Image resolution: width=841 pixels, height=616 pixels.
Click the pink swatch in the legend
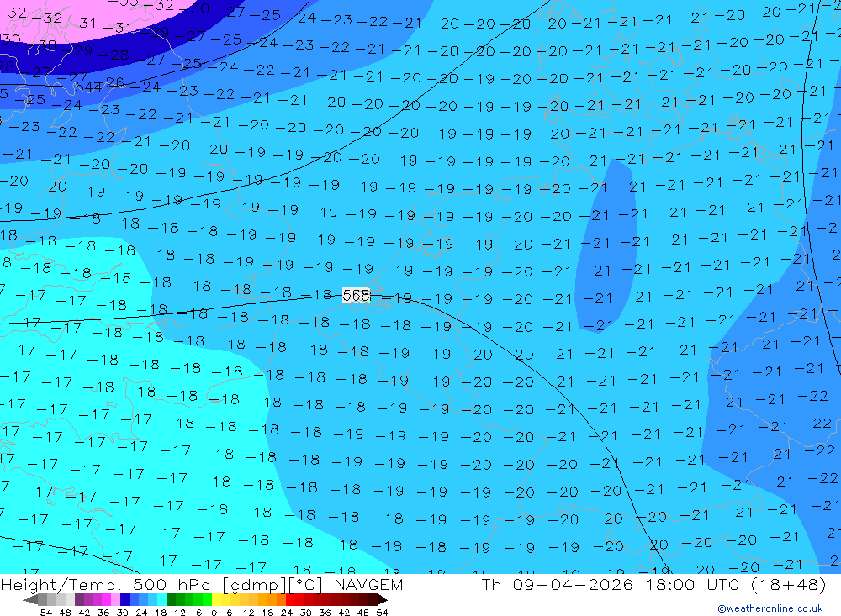(115, 600)
